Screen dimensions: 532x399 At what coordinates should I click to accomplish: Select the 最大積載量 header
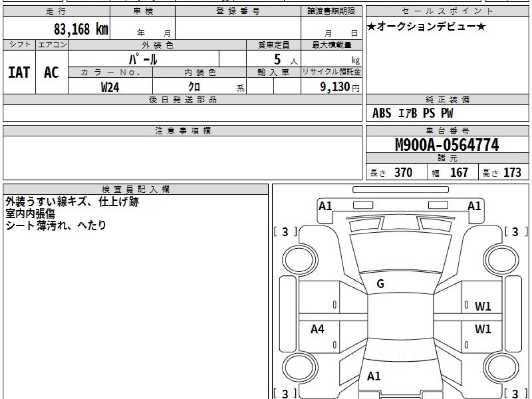tap(332, 45)
